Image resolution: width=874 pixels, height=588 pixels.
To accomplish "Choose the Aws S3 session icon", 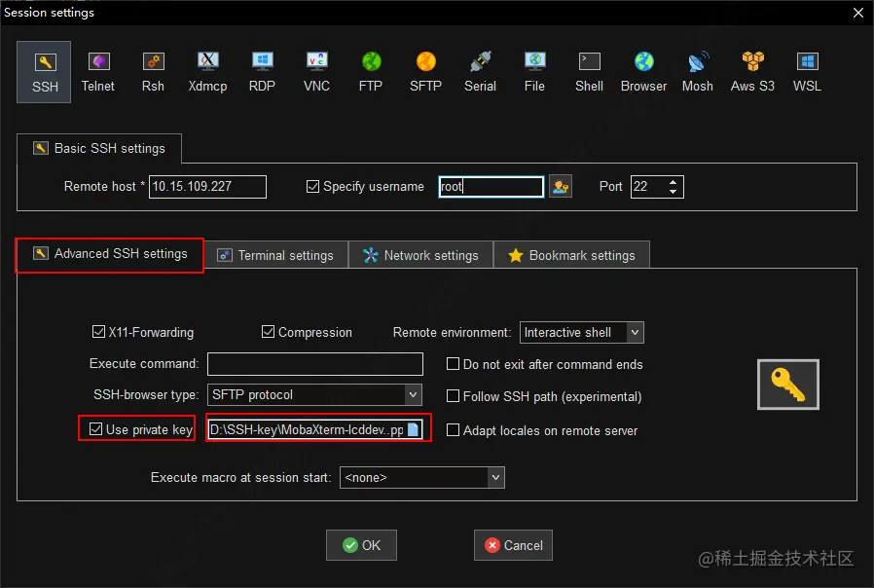I will point(752,72).
